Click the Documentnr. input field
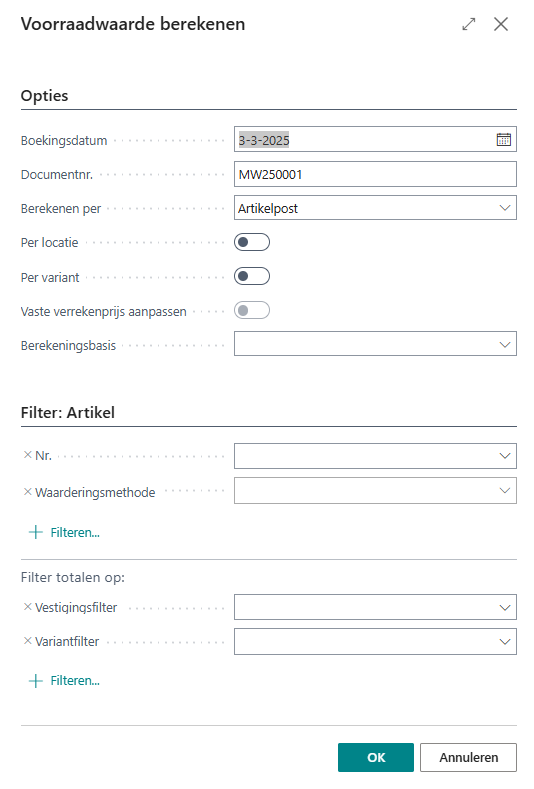Screen dimensions: 534x789 click(375, 174)
